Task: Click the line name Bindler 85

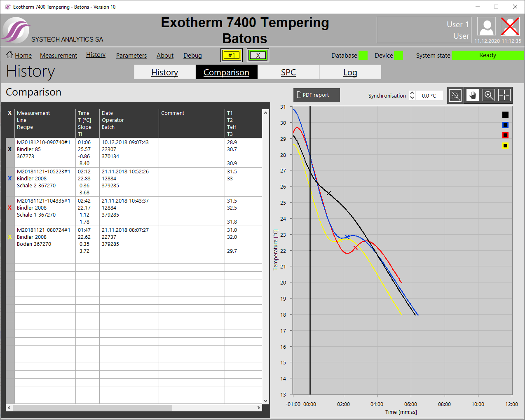Action: pyautogui.click(x=29, y=149)
